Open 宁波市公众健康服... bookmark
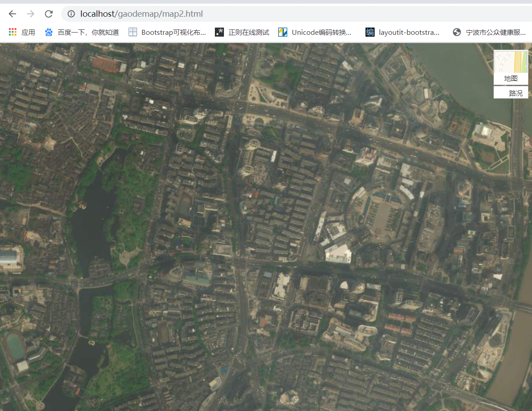532x411 pixels. (496, 32)
